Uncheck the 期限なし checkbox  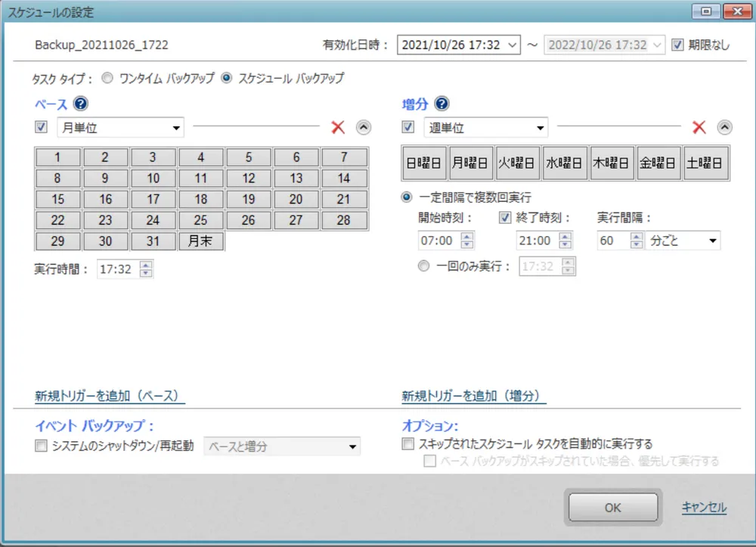(x=678, y=45)
